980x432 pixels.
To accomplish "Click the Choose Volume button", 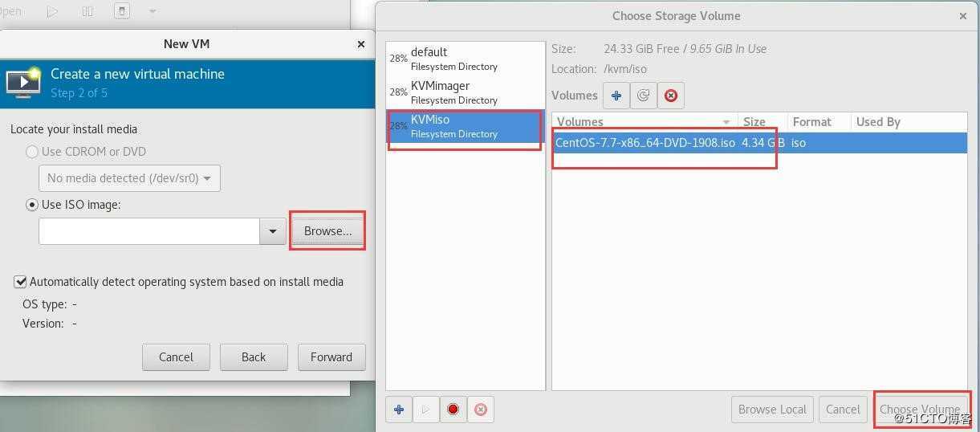I will point(920,410).
